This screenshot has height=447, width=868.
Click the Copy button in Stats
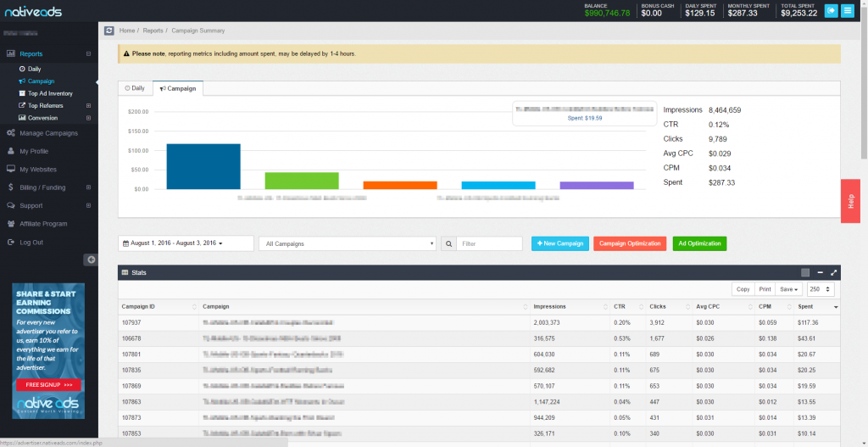pos(743,289)
